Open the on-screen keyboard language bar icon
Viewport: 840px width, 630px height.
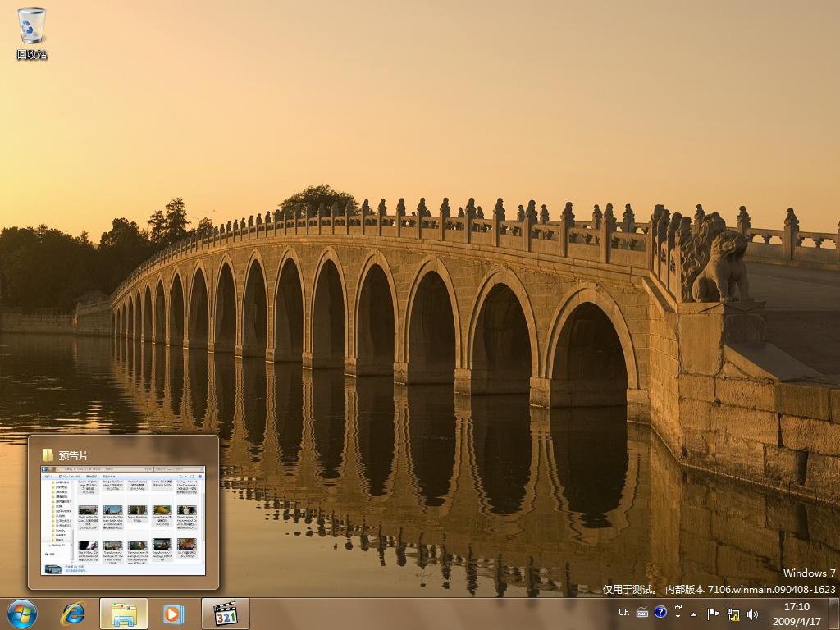pyautogui.click(x=642, y=612)
